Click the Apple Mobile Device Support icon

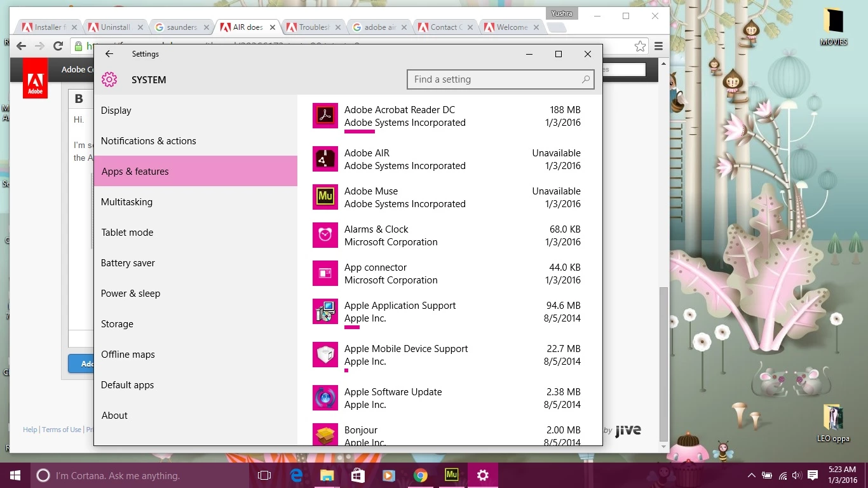click(x=325, y=355)
